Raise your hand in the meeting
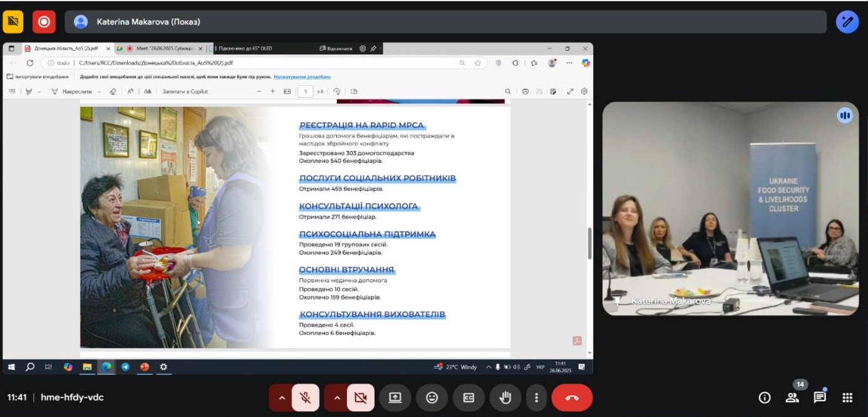 click(505, 398)
